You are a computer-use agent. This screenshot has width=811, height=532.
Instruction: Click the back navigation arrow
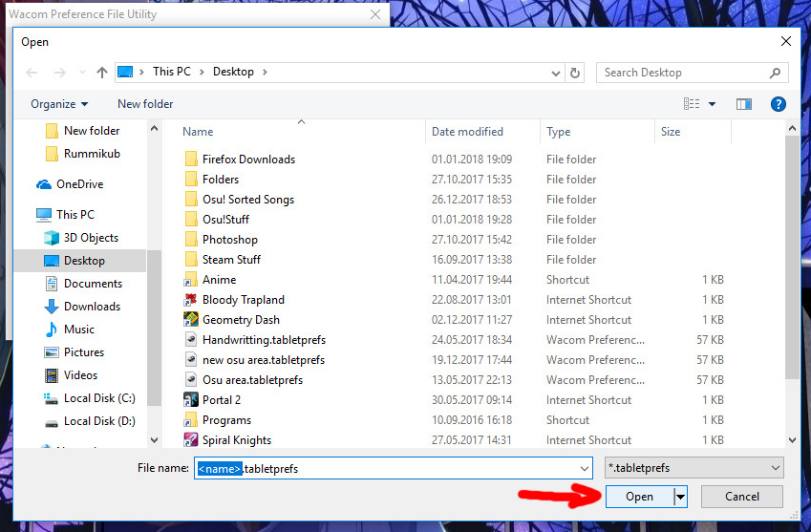tap(32, 73)
